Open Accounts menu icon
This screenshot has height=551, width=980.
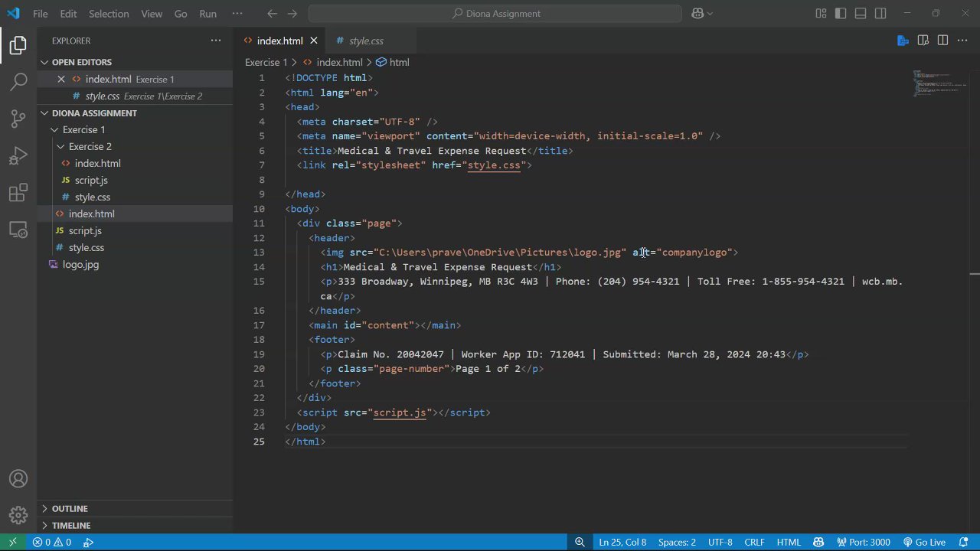click(x=18, y=479)
